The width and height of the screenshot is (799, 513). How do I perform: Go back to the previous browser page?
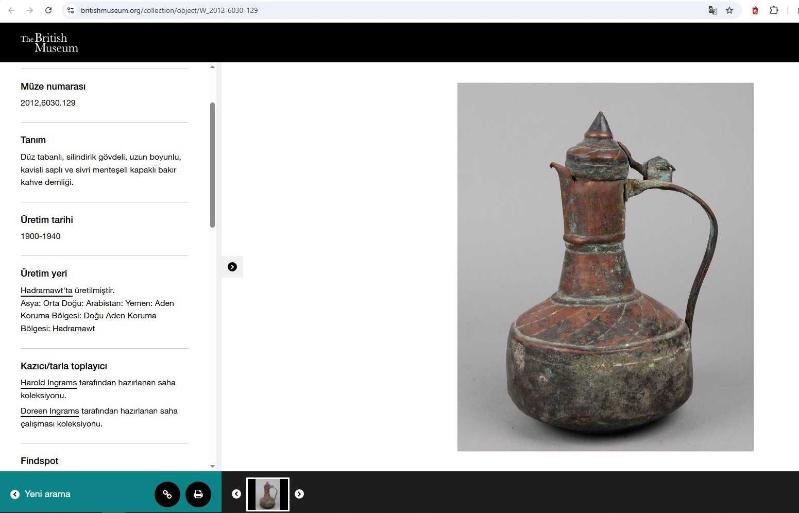10,10
